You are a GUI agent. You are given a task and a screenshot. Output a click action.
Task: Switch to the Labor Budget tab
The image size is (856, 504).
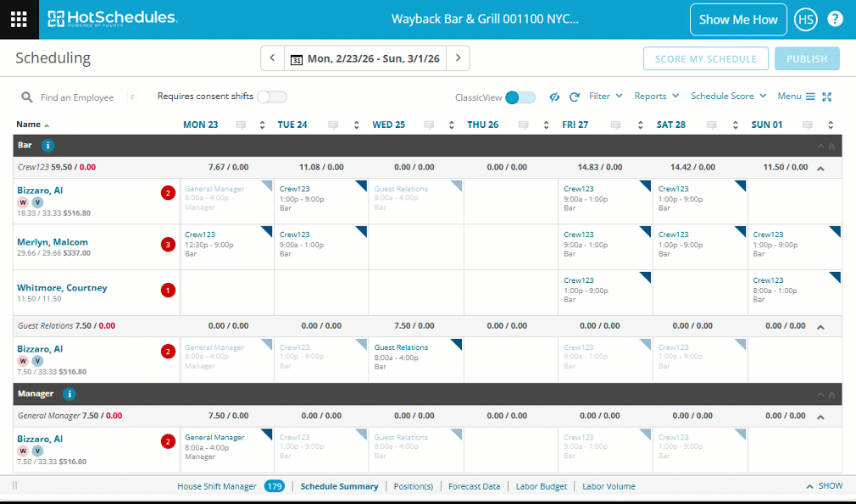pos(541,486)
